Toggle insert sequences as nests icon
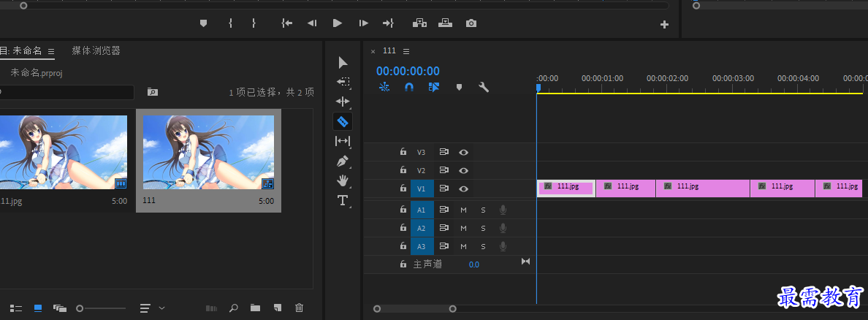Screen dimensions: 868x320 point(384,87)
